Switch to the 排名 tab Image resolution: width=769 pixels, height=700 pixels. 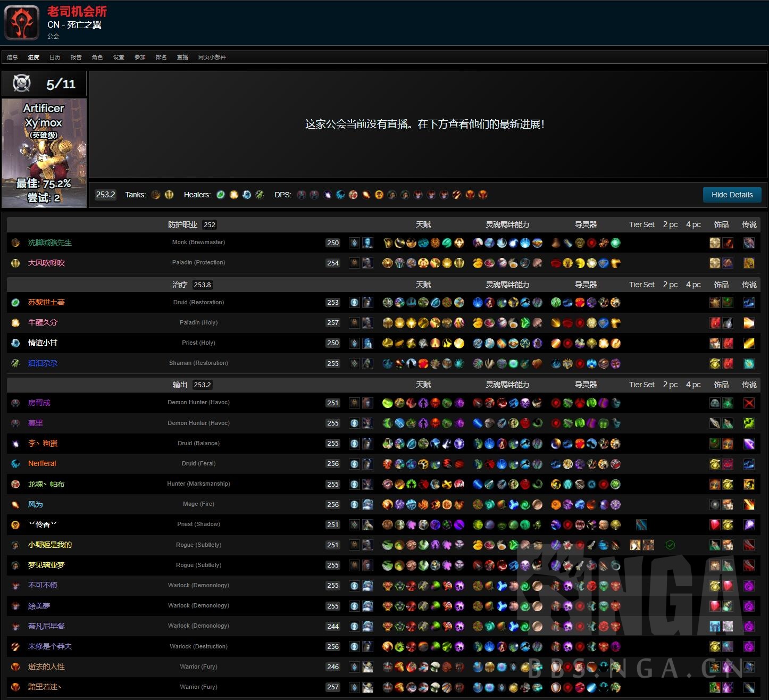161,57
